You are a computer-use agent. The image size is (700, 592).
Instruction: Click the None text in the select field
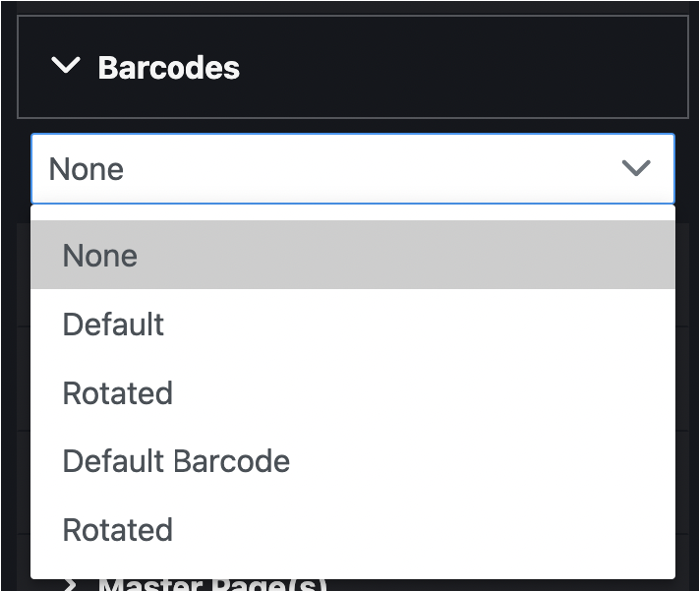pyautogui.click(x=86, y=169)
